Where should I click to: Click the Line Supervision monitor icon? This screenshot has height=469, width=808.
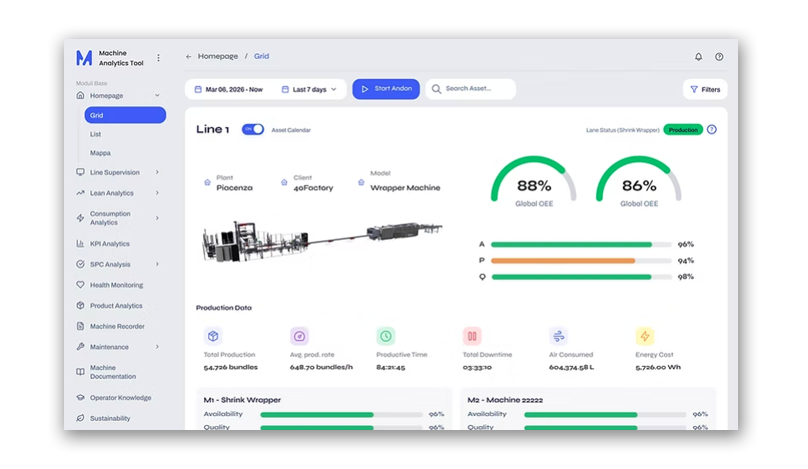pyautogui.click(x=80, y=172)
